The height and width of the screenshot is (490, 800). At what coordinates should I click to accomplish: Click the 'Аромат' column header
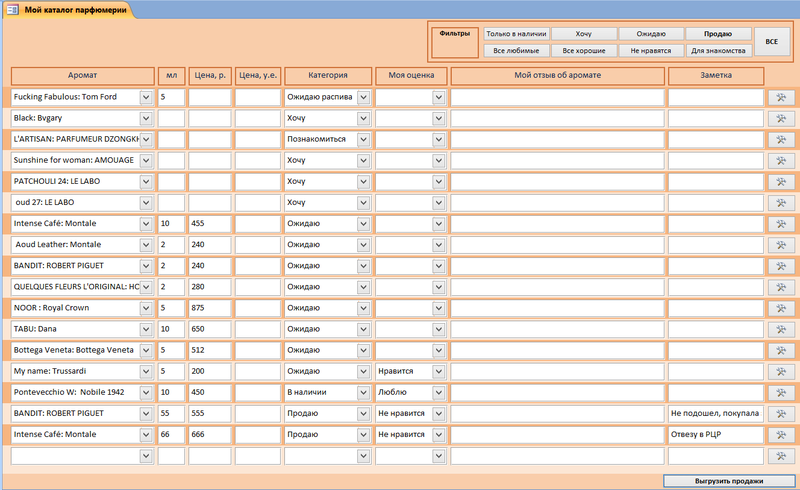(83, 76)
